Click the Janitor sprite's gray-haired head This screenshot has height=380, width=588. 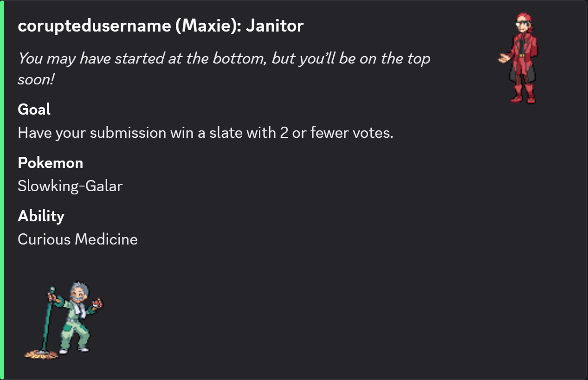click(78, 291)
